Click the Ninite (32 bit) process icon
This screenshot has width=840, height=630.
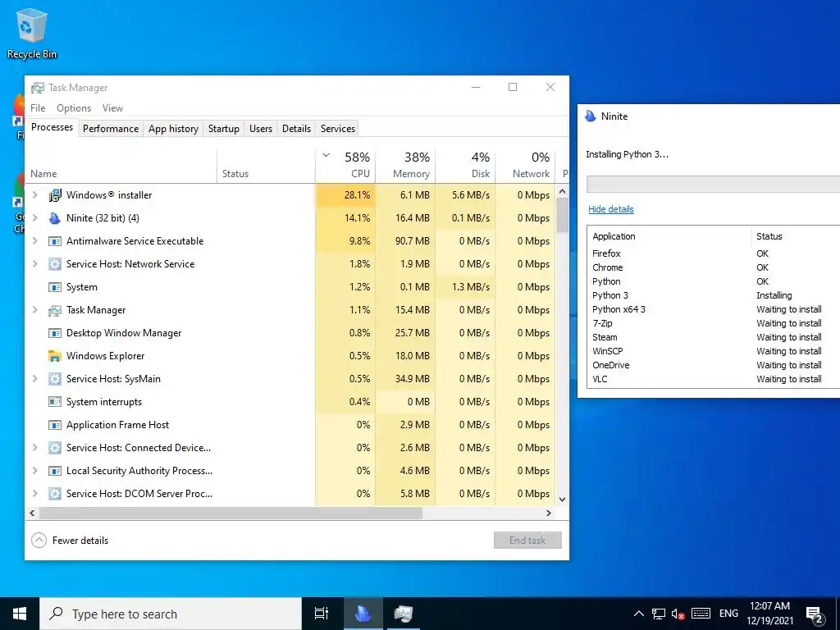tap(55, 218)
